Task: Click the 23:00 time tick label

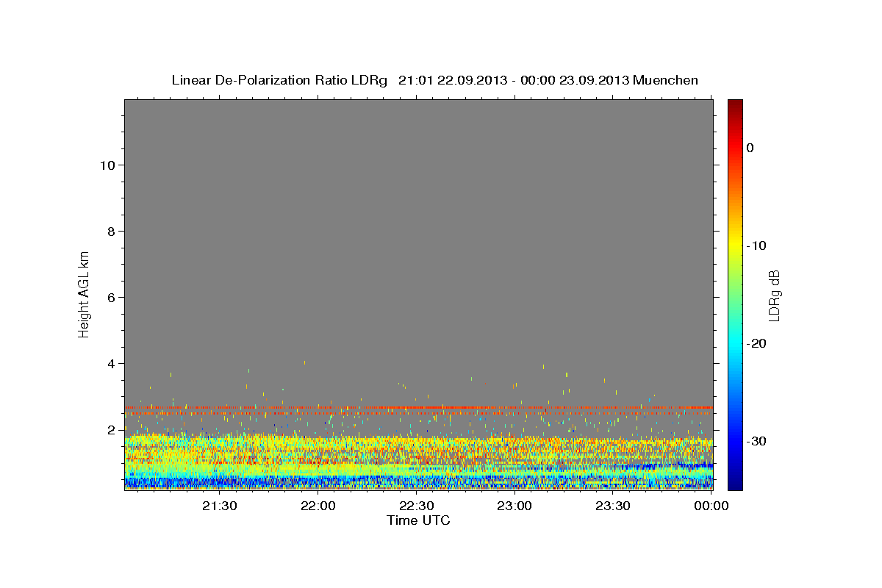Action: click(514, 506)
